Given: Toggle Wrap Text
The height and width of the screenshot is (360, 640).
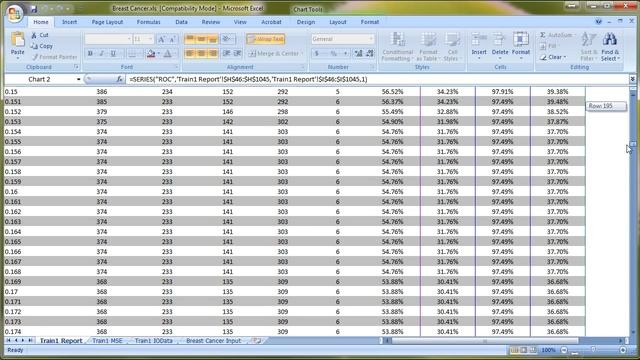Looking at the screenshot, I should point(265,39).
